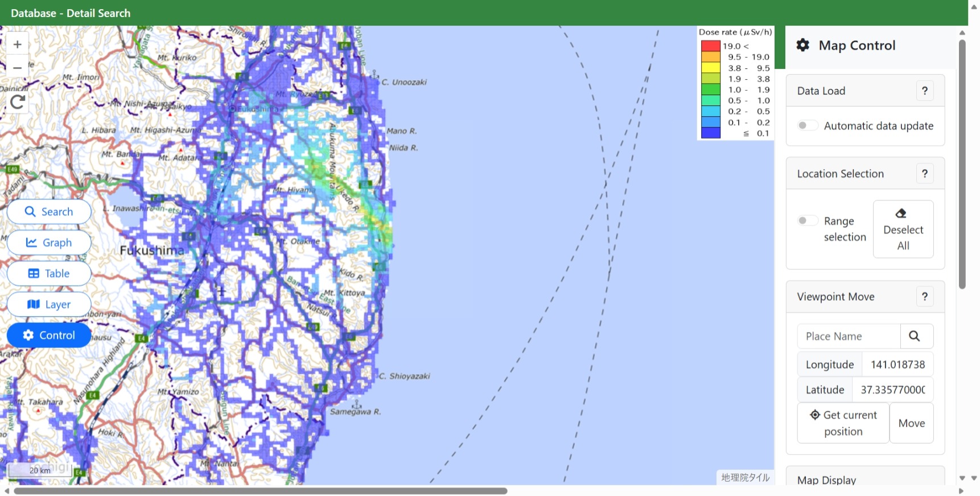Click the panel vertical scrollbar thumb

pyautogui.click(x=962, y=164)
